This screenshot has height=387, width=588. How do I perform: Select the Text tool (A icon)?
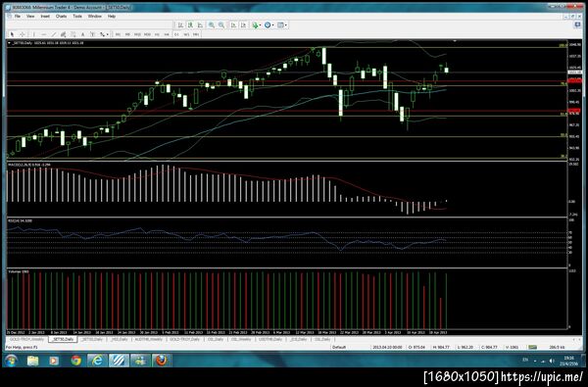coord(82,34)
